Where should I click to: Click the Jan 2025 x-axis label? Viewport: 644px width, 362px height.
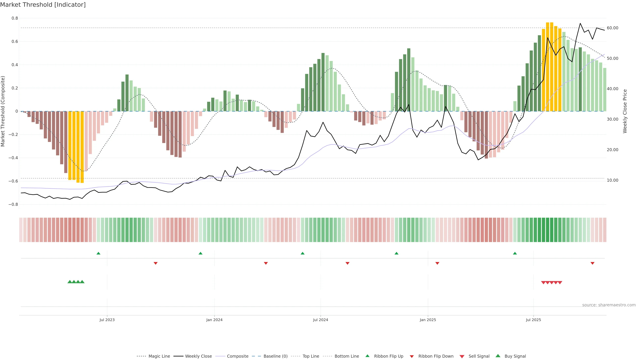(428, 320)
